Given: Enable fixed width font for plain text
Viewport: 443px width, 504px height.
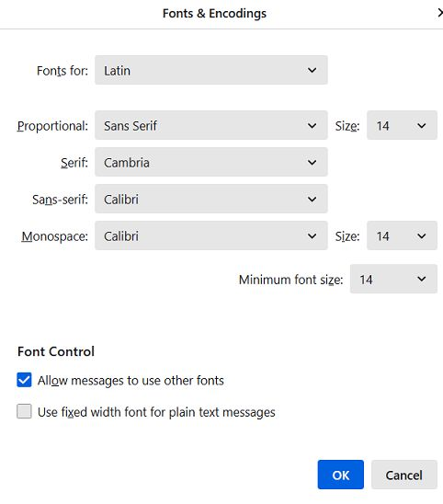Looking at the screenshot, I should click(x=24, y=411).
